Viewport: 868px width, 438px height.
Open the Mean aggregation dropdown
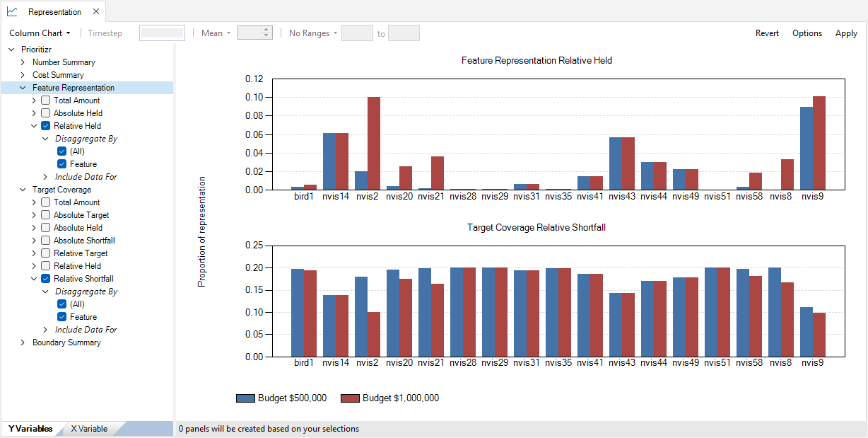tap(216, 33)
